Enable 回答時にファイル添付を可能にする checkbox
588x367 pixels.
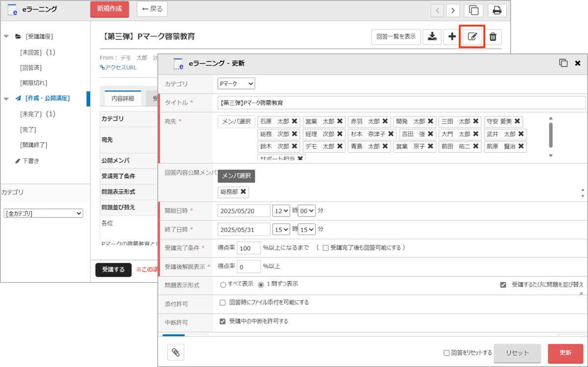click(x=222, y=303)
